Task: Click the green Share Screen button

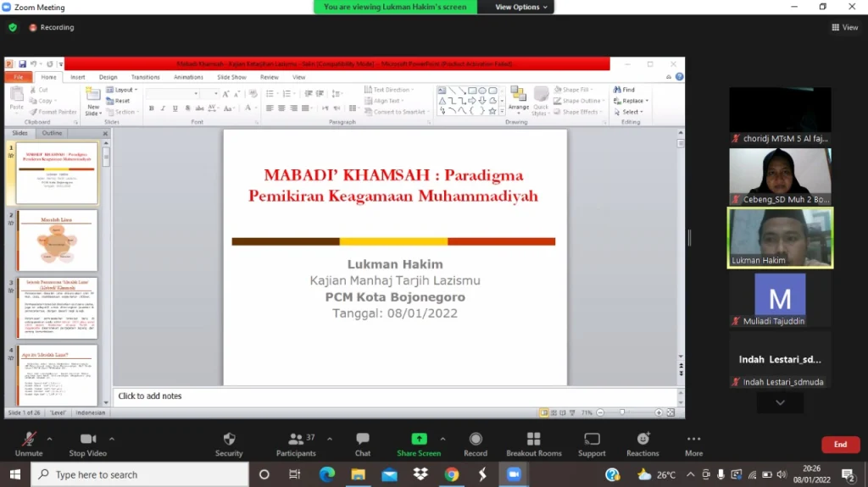Action: click(x=419, y=445)
